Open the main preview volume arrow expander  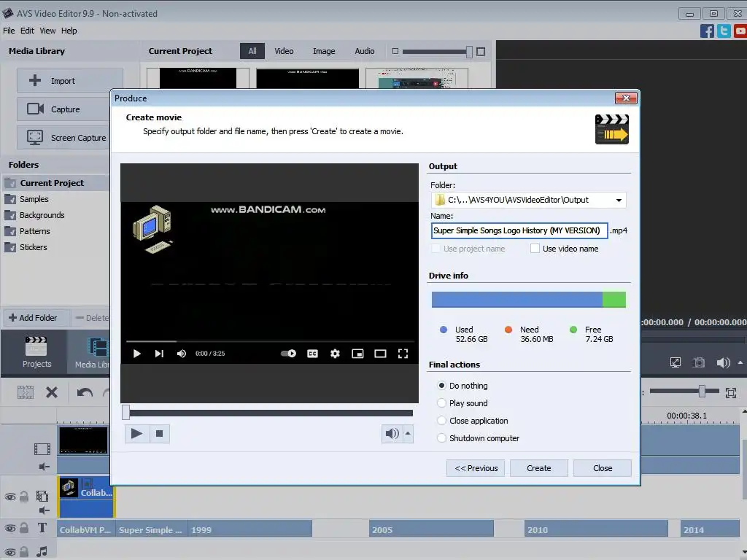[x=740, y=362]
